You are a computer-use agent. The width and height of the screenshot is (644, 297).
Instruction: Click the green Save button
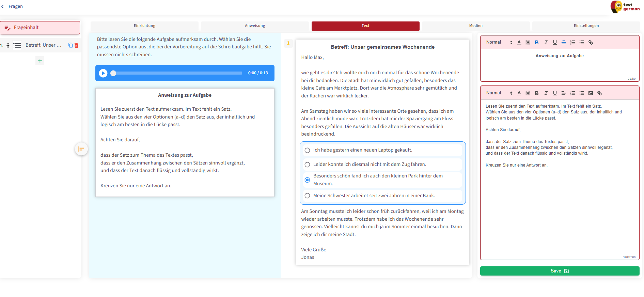(x=560, y=271)
